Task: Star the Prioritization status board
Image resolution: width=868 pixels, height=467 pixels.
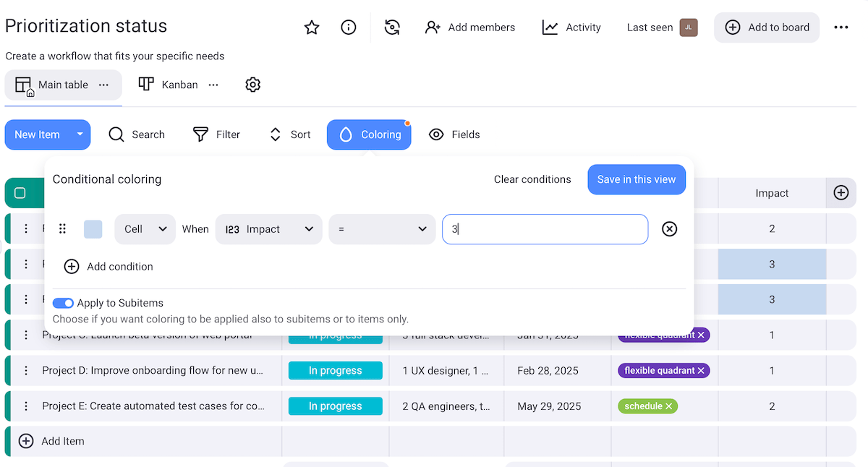Action: pyautogui.click(x=312, y=27)
